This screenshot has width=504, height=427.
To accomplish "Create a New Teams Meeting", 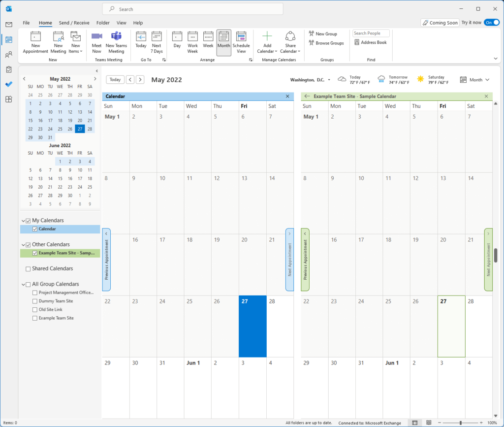I will tap(116, 42).
